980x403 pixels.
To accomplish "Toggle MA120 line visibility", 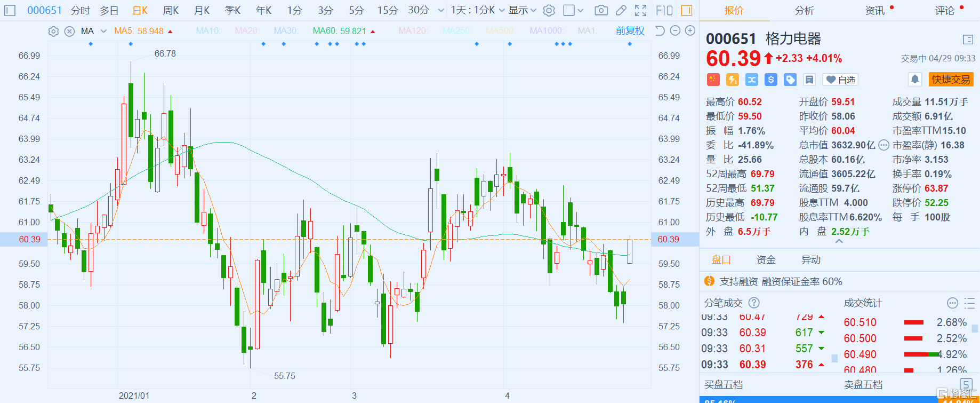I will coord(413,31).
